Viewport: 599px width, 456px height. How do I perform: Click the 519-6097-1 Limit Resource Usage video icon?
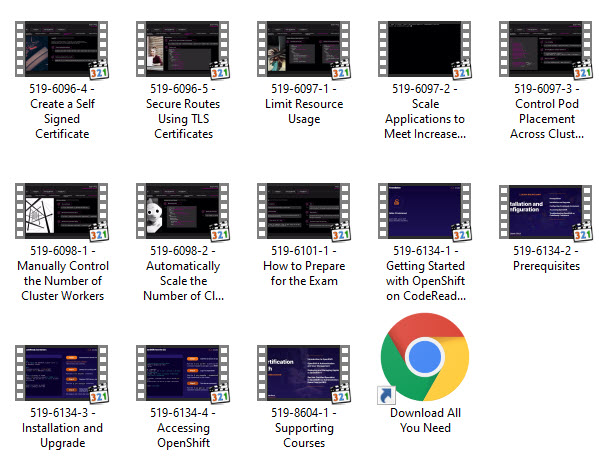304,49
